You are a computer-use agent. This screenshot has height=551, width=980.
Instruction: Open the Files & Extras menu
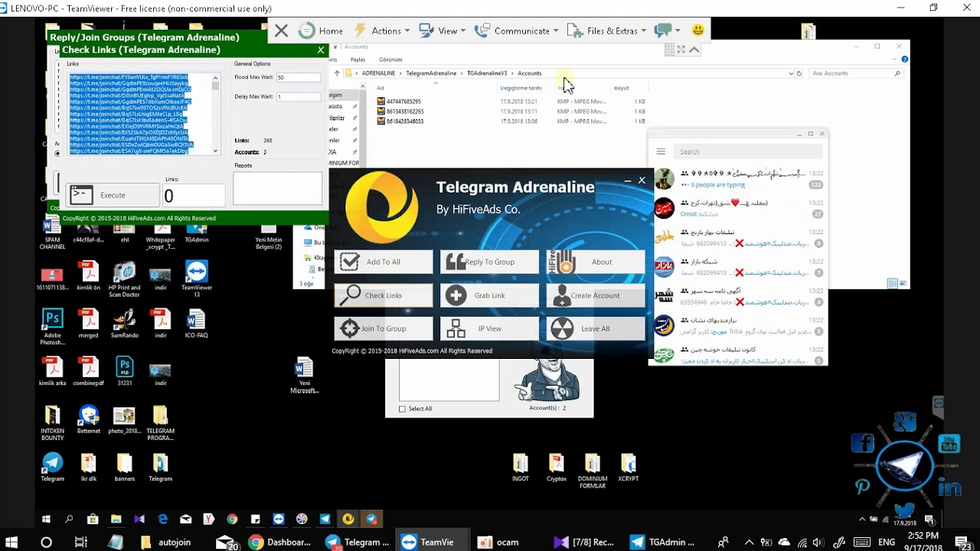pyautogui.click(x=607, y=31)
